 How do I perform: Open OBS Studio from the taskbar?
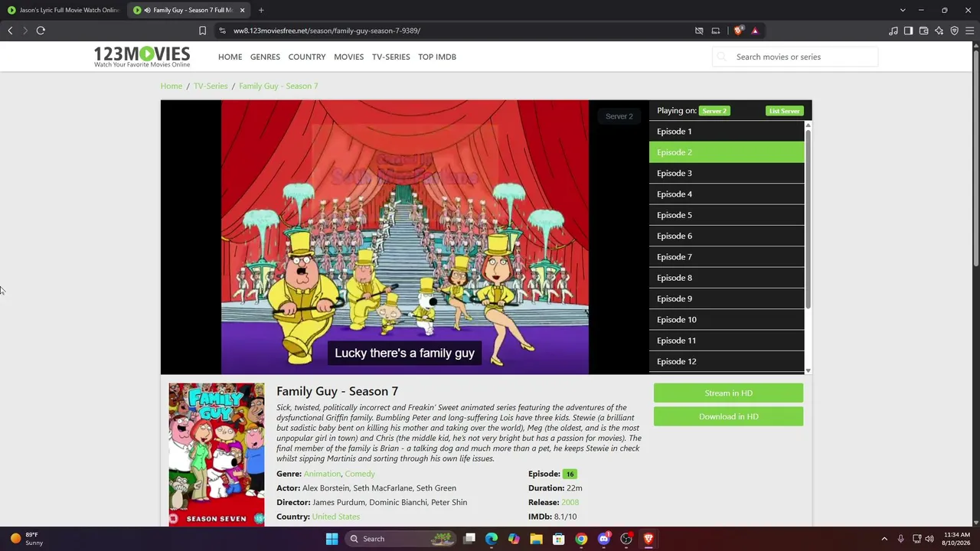[626, 539]
